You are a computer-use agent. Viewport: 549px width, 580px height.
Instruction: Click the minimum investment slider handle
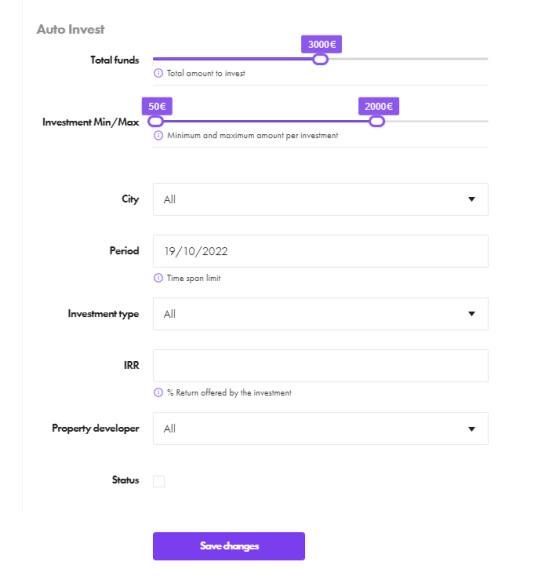coord(155,121)
